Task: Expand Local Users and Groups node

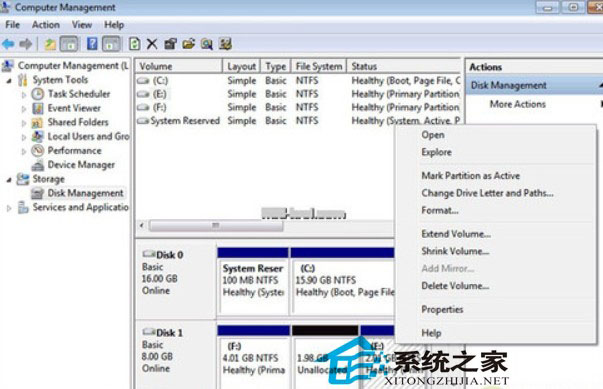Action: pyautogui.click(x=24, y=137)
